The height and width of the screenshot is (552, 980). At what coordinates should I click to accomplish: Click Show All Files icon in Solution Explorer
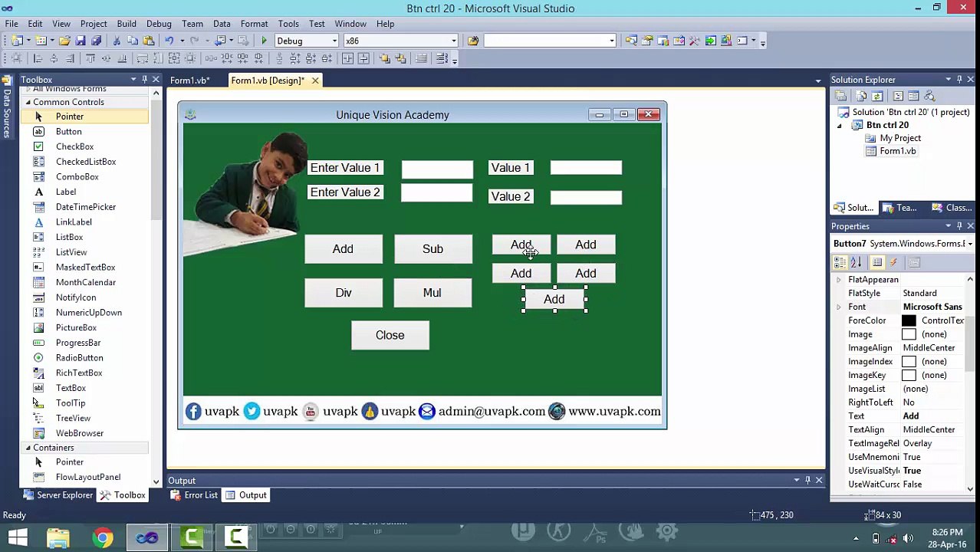pyautogui.click(x=861, y=96)
